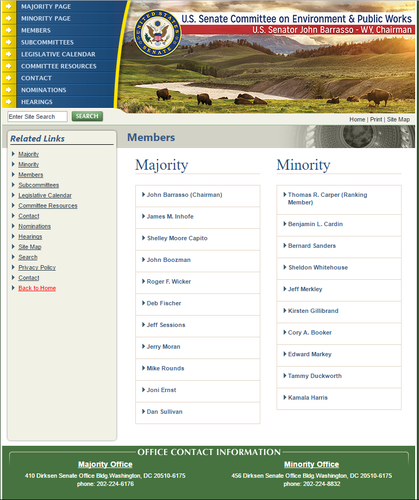The height and width of the screenshot is (500, 419).
Task: Expand the John Barrasso (Chairman) entry
Action: coord(198,196)
